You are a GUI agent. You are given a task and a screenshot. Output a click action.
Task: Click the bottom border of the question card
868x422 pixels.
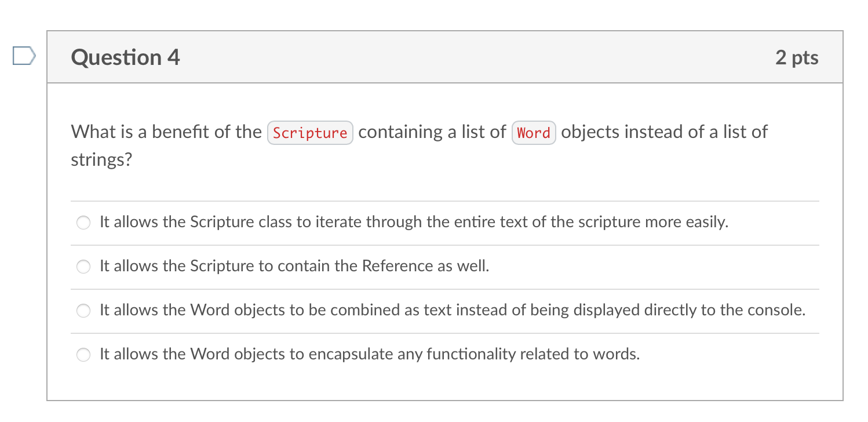click(445, 401)
